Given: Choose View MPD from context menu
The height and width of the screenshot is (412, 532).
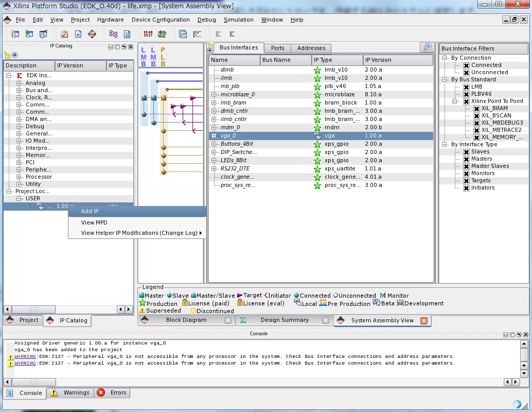Looking at the screenshot, I should pyautogui.click(x=137, y=222).
